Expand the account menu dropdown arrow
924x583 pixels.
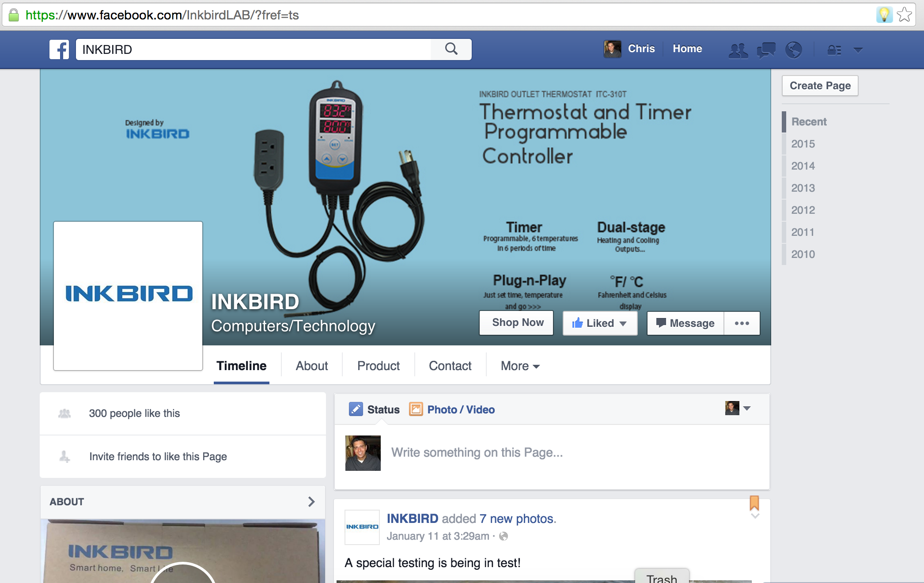click(x=858, y=50)
